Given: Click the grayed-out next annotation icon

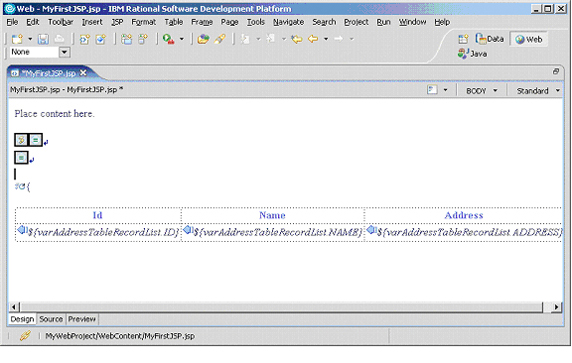Looking at the screenshot, I should click(245, 39).
